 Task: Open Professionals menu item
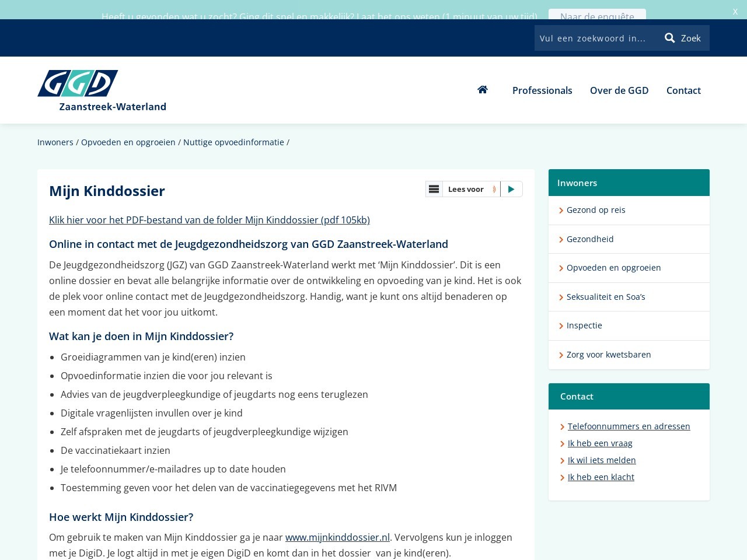542,90
